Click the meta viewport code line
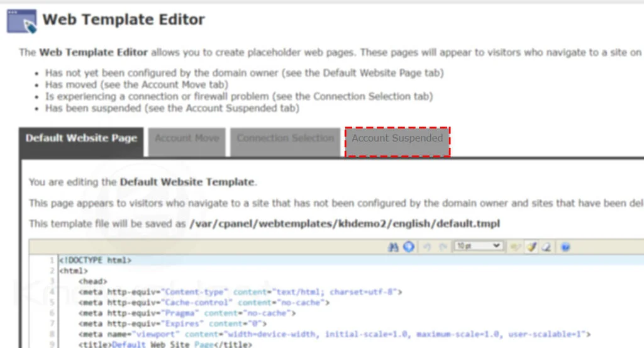The height and width of the screenshot is (348, 644). (335, 334)
